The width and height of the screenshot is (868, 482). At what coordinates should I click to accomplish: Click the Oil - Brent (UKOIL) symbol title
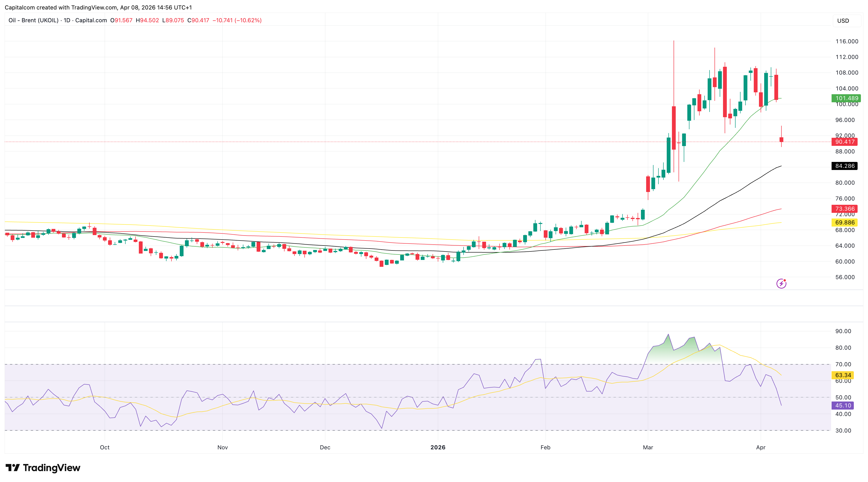pos(33,20)
